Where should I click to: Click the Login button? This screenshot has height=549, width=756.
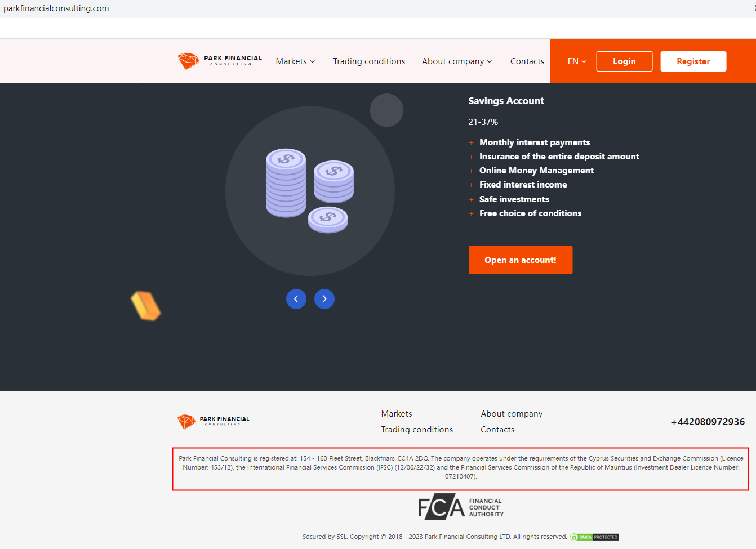(x=624, y=61)
